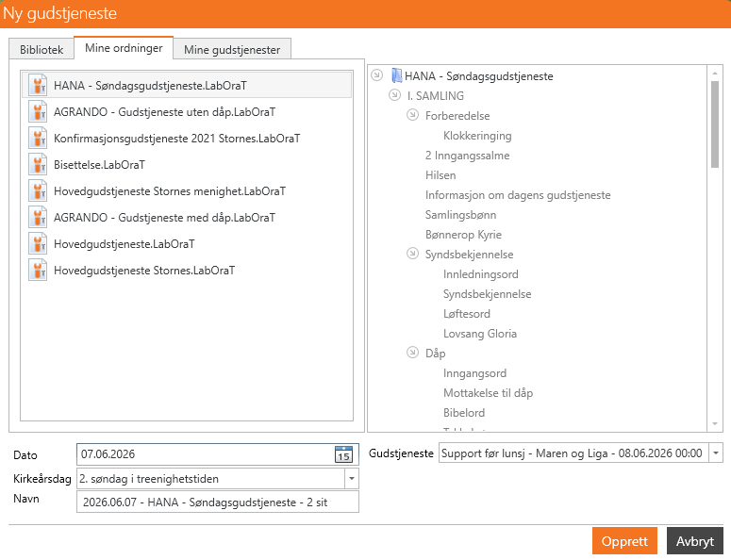
Task: Open the Gudstjeneste dropdown arrow
Action: tap(716, 453)
